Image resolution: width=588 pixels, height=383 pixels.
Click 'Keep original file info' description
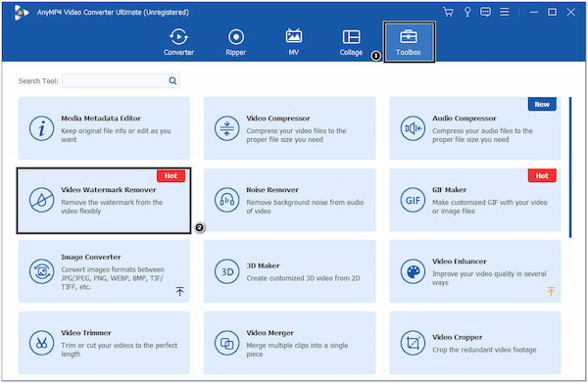[116, 135]
